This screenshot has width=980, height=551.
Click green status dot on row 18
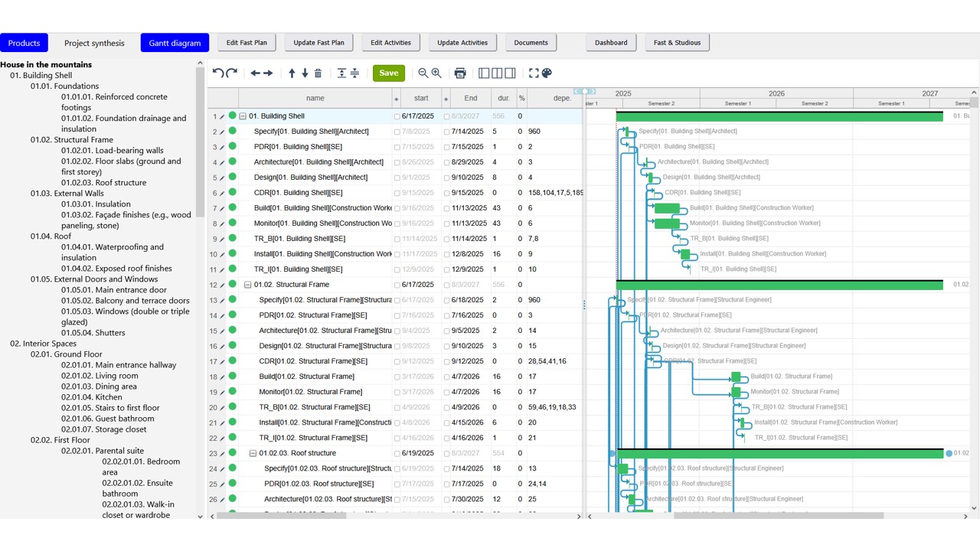[x=232, y=376]
